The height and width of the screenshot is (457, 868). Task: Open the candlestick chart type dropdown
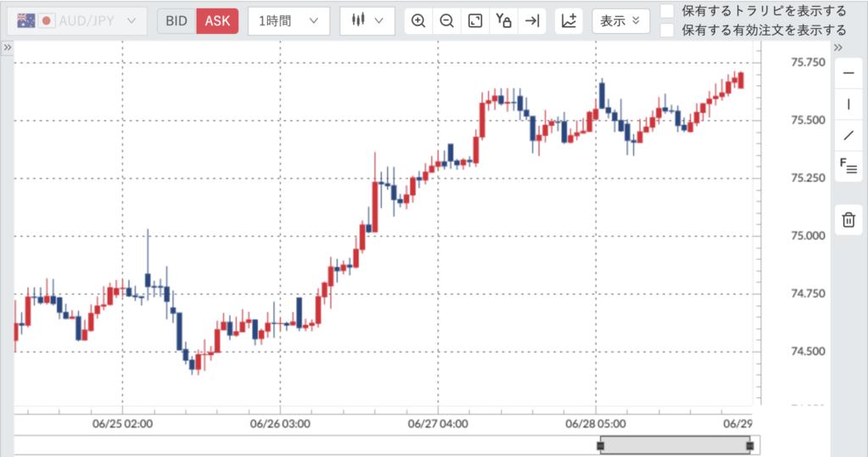pyautogui.click(x=367, y=21)
